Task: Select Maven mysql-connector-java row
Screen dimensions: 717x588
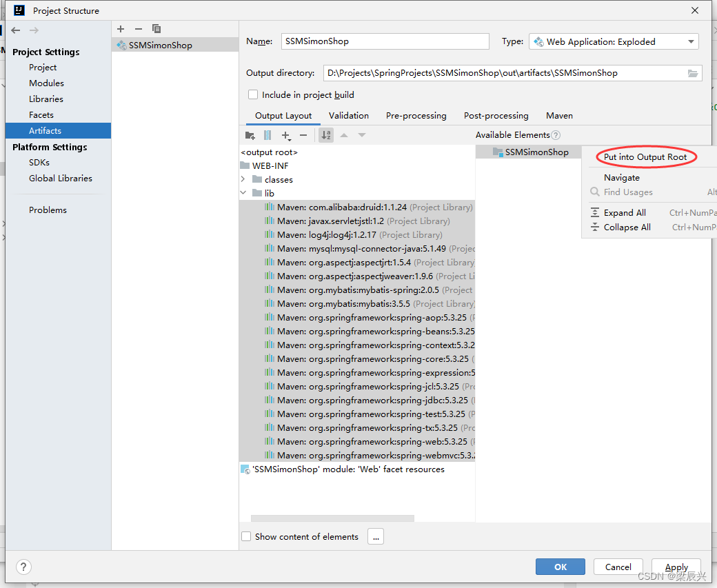Action: click(x=357, y=248)
